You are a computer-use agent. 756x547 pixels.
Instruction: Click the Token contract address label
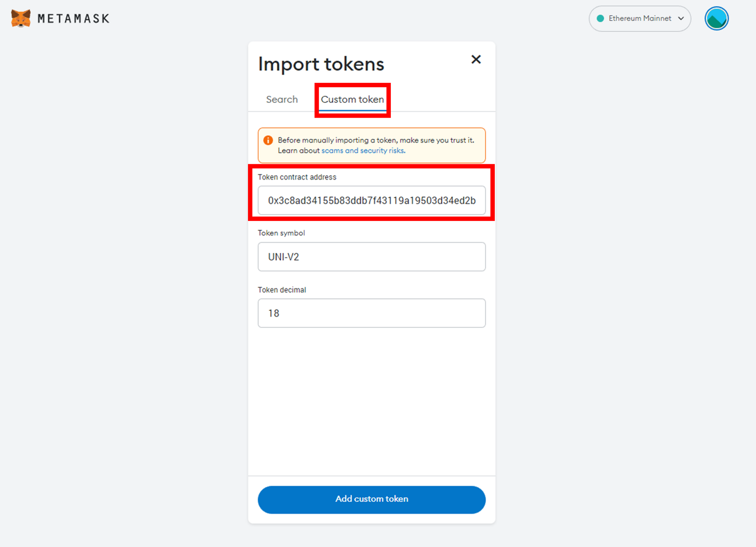tap(297, 177)
